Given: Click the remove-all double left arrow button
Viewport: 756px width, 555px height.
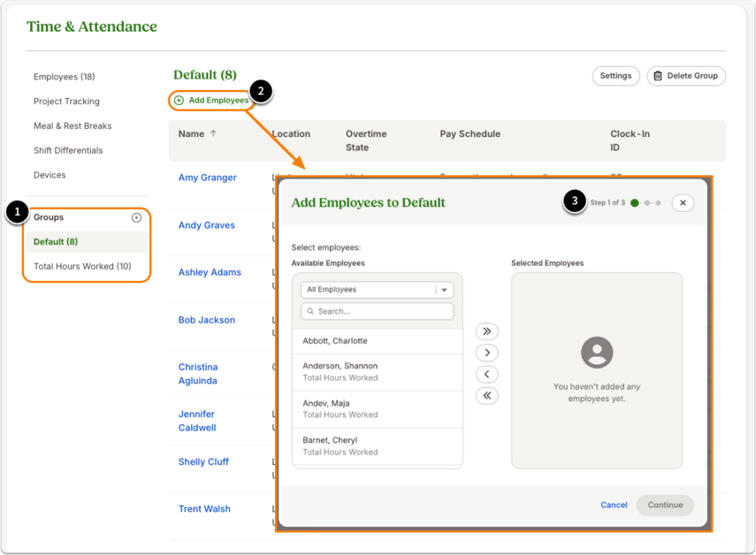Looking at the screenshot, I should tap(487, 396).
